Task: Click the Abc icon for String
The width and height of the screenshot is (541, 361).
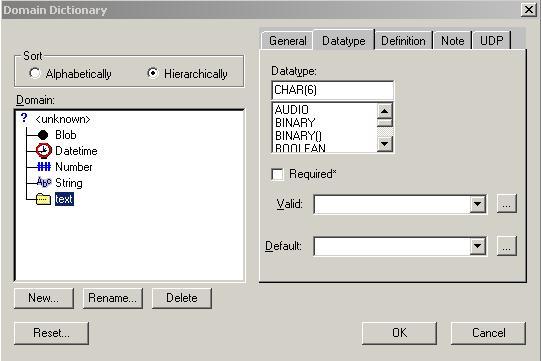Action: [x=44, y=182]
